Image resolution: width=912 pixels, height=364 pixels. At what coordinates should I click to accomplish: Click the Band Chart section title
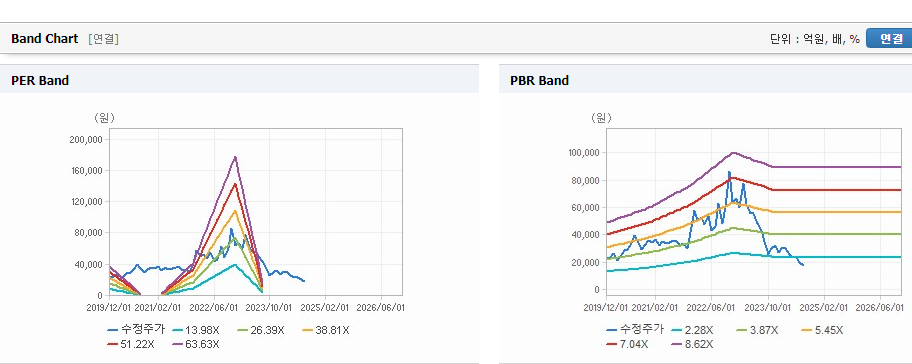click(44, 39)
